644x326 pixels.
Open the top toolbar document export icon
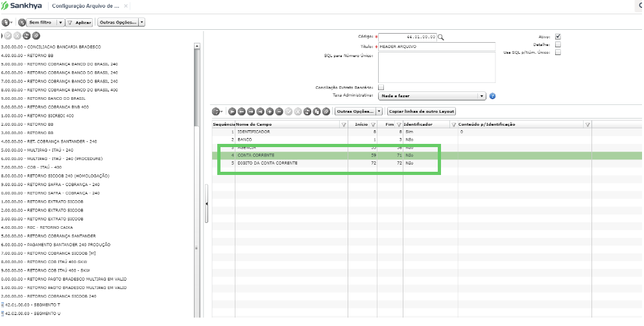tap(7, 23)
